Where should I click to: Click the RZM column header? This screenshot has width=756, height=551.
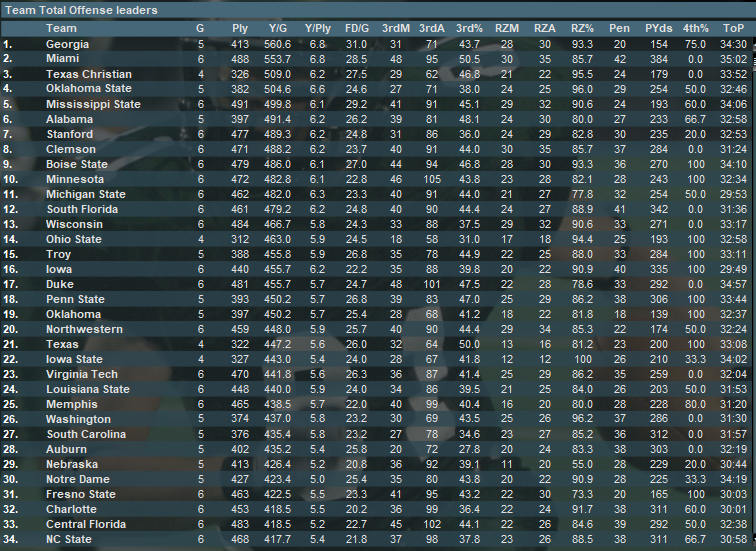[x=507, y=28]
